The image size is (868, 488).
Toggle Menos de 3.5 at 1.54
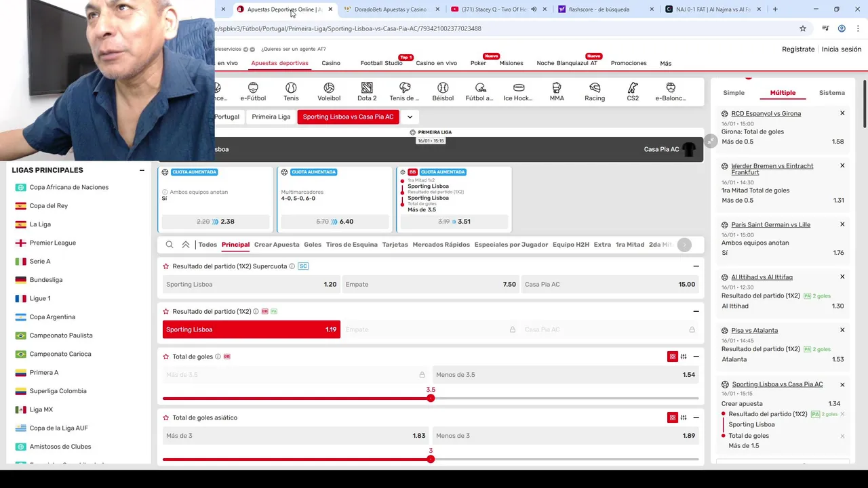566,375
